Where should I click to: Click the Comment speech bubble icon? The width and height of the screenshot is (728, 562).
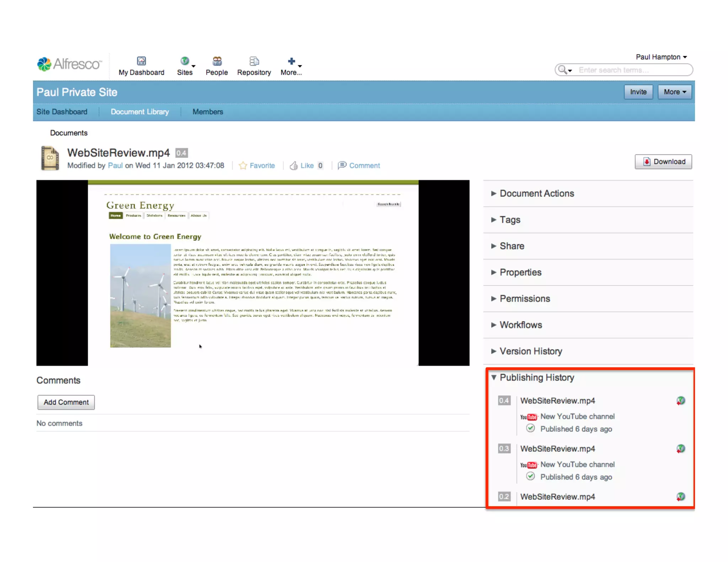click(x=342, y=165)
